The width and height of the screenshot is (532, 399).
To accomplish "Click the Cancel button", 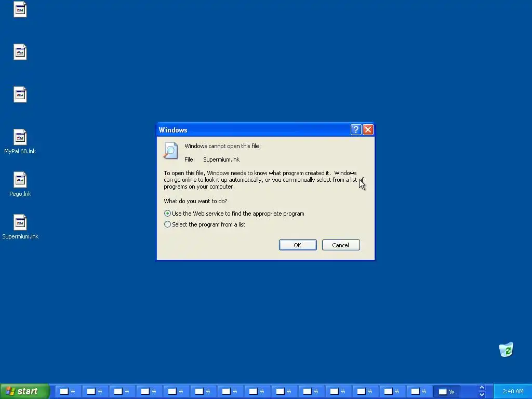I will point(341,245).
